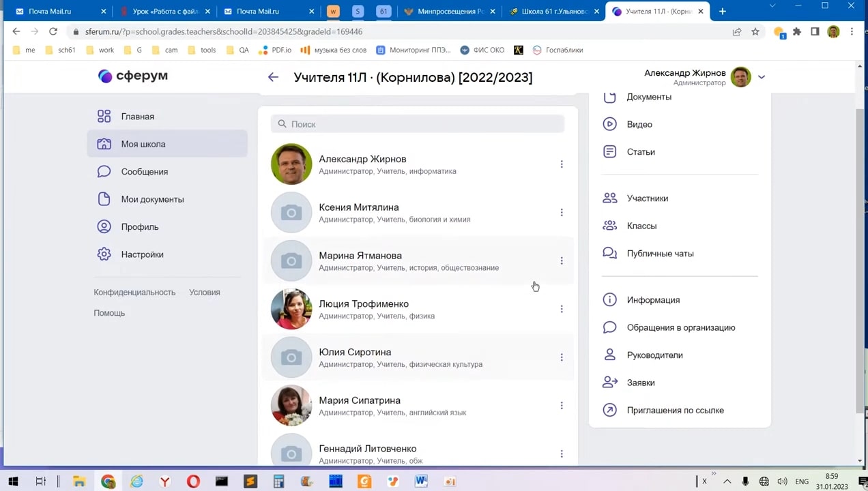Open options menu for Юлия Сиротина

click(x=562, y=357)
